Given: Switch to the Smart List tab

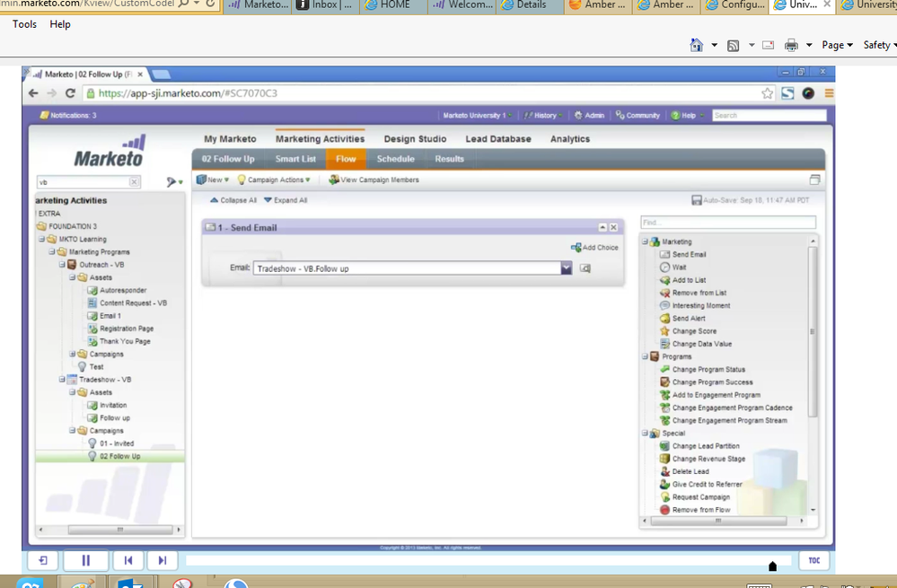Looking at the screenshot, I should [x=295, y=159].
